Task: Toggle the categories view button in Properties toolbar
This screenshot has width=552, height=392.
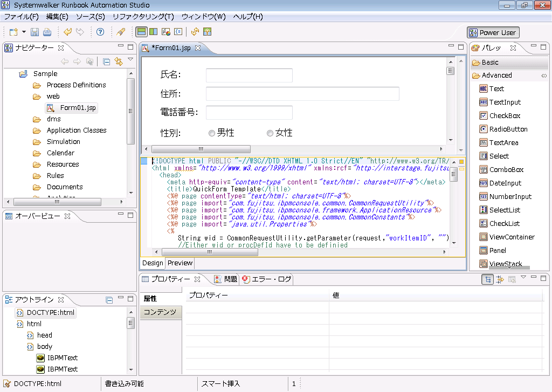Action: 487,280
